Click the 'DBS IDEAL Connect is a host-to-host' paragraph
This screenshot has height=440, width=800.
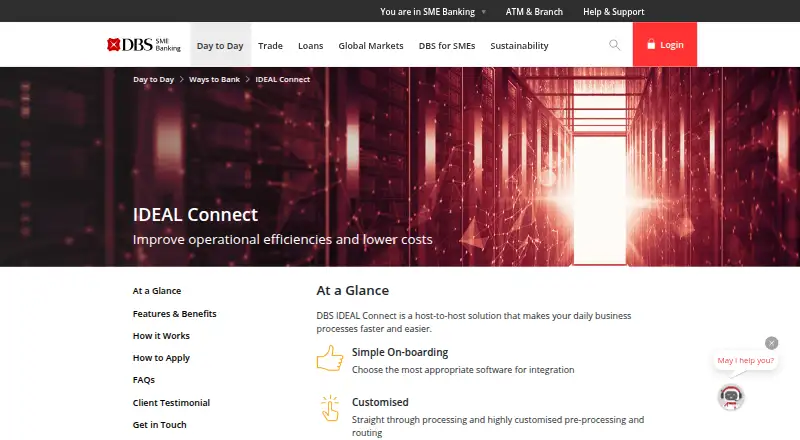(x=473, y=322)
